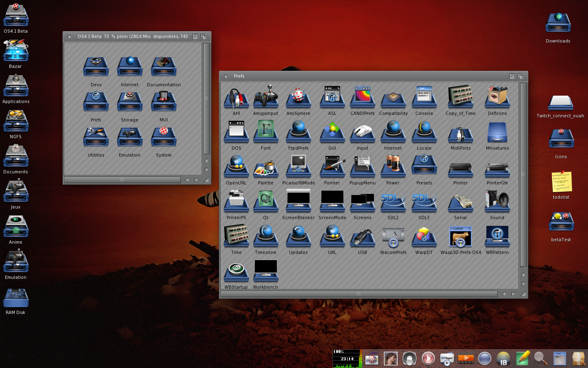
Task: Open the Screens prefs icon
Action: pyautogui.click(x=362, y=203)
